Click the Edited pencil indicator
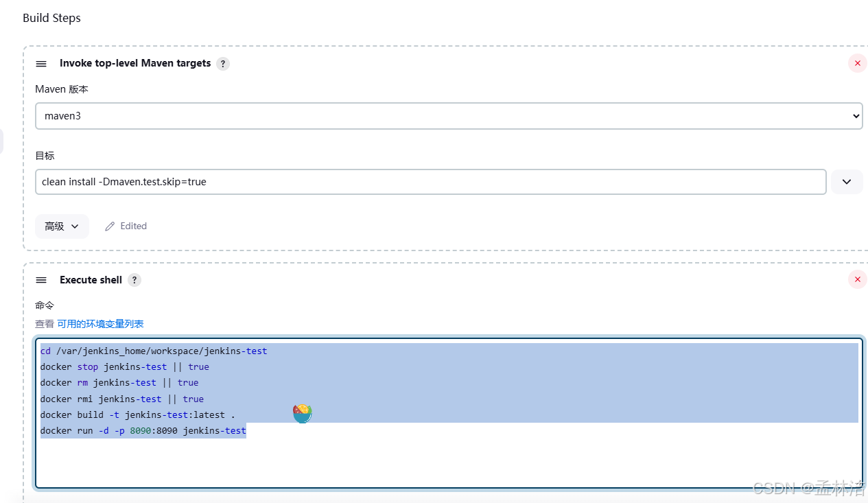The image size is (868, 503). pos(126,226)
